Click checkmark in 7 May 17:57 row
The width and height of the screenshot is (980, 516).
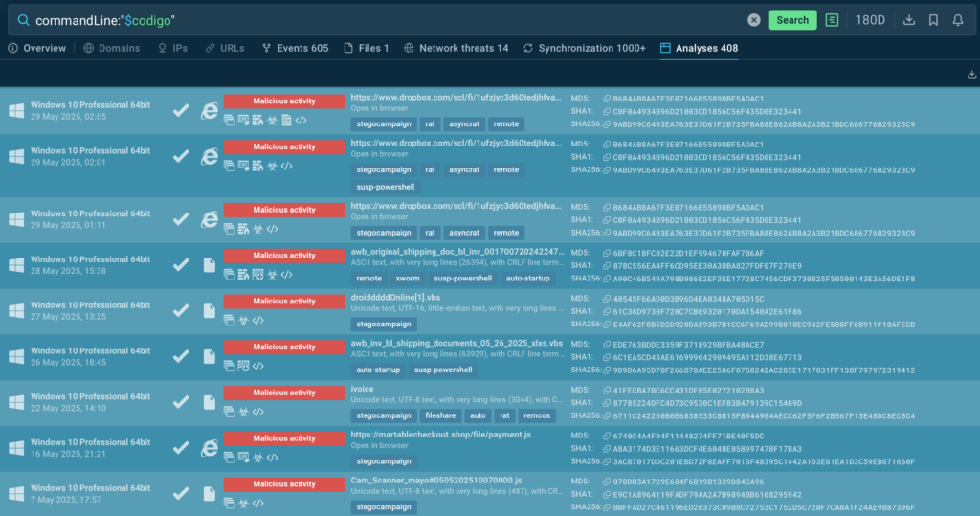pos(181,493)
